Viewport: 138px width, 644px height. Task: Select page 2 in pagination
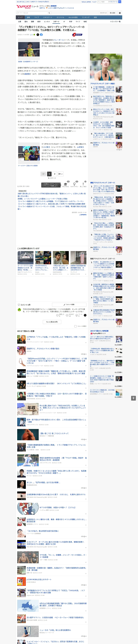click(x=55, y=174)
